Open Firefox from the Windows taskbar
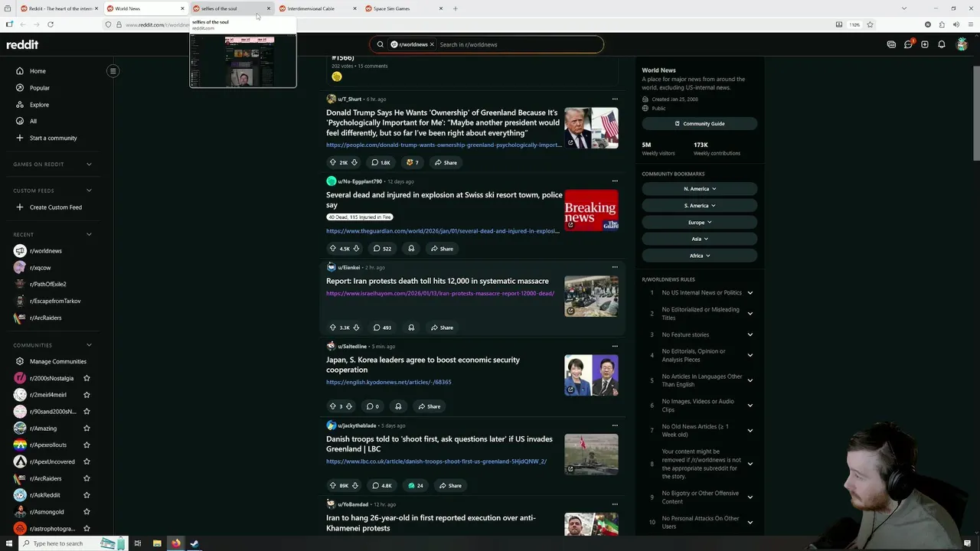This screenshot has width=980, height=551. pos(176,543)
